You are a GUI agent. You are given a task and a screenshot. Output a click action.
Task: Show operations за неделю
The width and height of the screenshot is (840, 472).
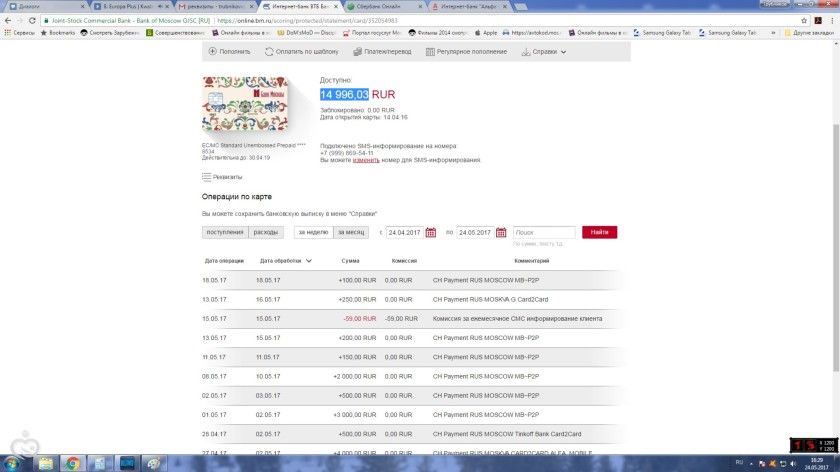[313, 232]
